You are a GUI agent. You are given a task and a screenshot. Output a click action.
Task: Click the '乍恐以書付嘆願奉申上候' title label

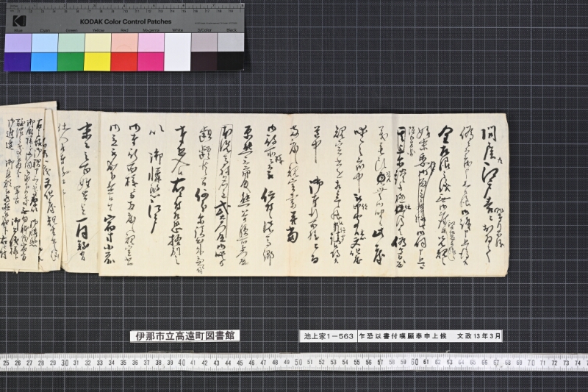402,336
